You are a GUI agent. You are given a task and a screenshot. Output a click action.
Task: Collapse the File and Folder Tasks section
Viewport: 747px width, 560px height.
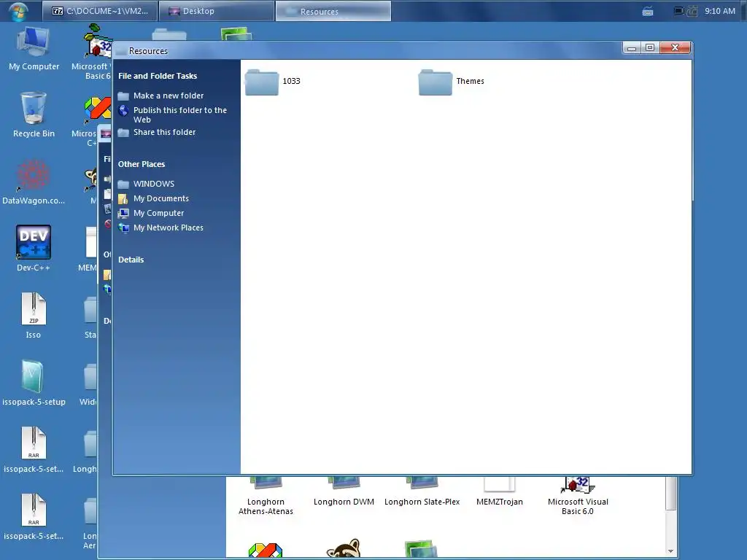158,76
